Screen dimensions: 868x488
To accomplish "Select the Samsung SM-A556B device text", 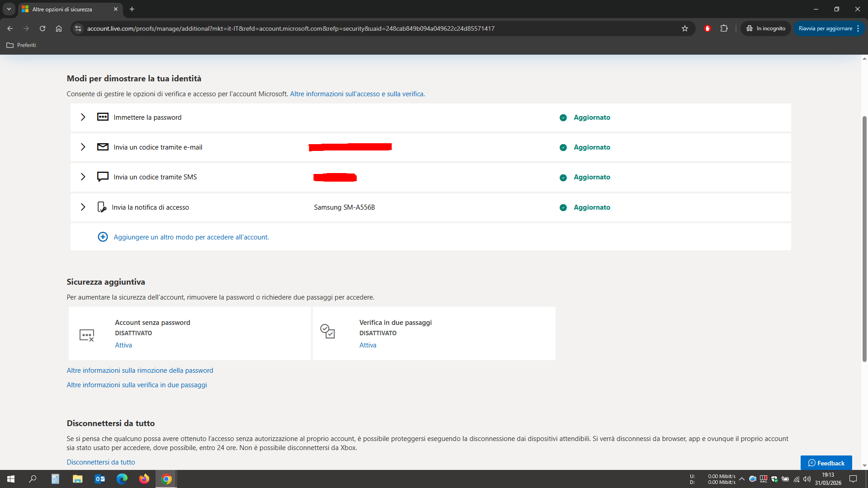I will [x=344, y=207].
